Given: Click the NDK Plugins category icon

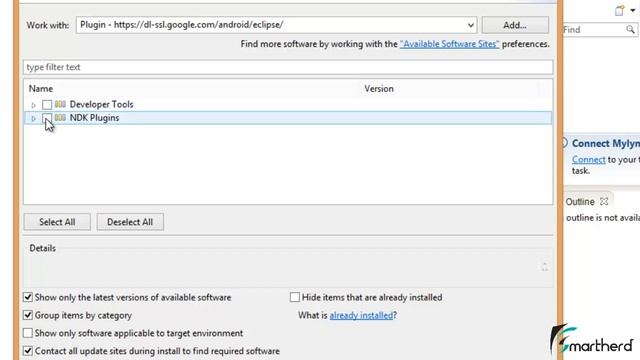Looking at the screenshot, I should tap(60, 118).
